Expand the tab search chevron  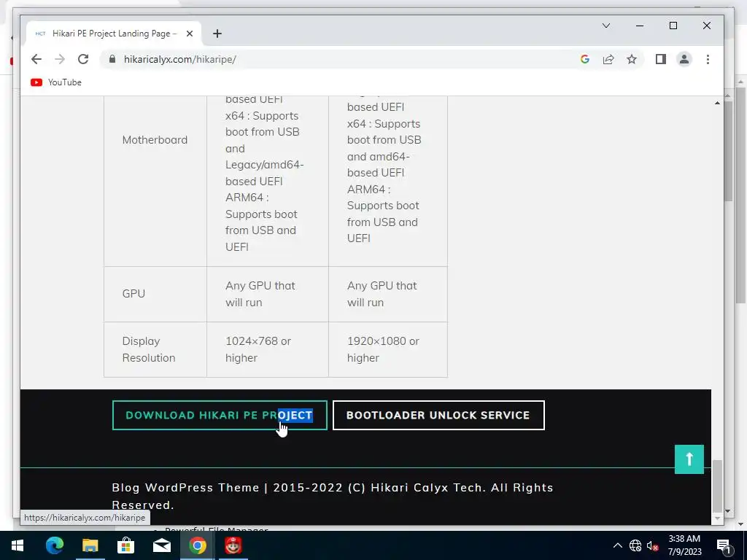pos(606,26)
